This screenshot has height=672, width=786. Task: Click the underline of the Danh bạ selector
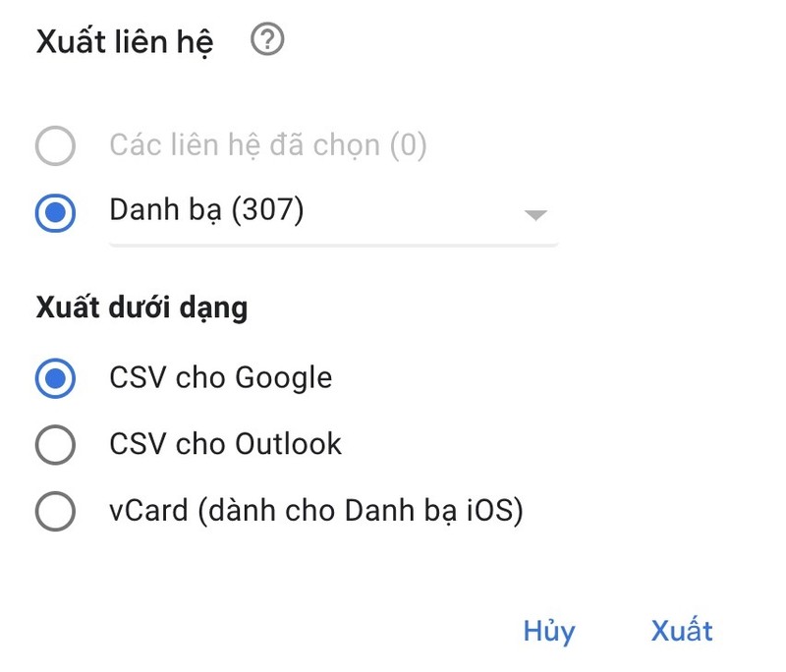[x=333, y=243]
